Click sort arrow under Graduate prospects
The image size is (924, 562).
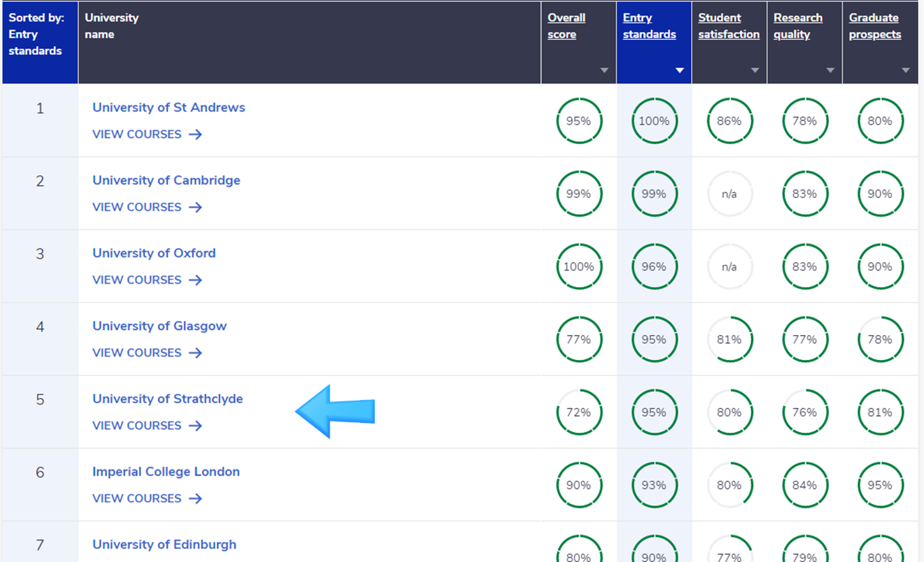click(906, 70)
